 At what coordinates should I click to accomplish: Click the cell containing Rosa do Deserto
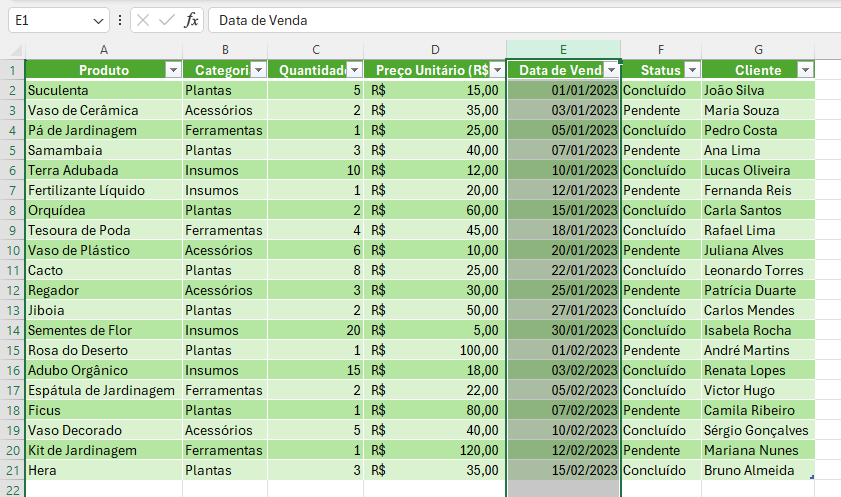(104, 351)
